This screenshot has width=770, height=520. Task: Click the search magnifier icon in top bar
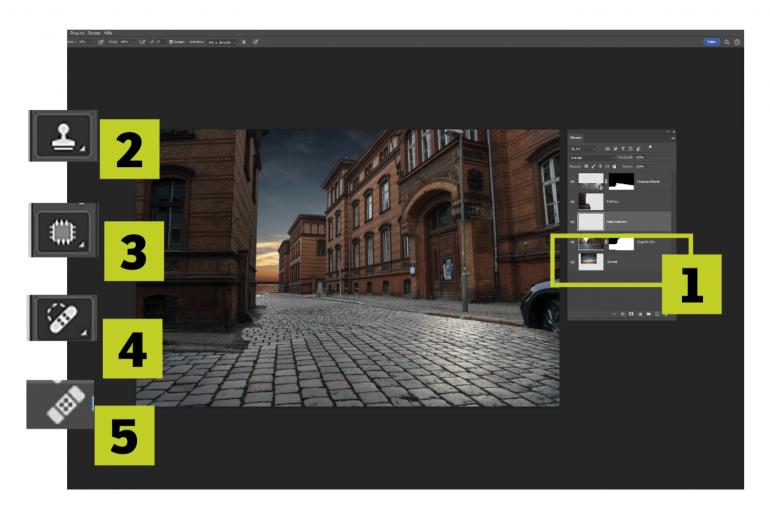(x=727, y=42)
